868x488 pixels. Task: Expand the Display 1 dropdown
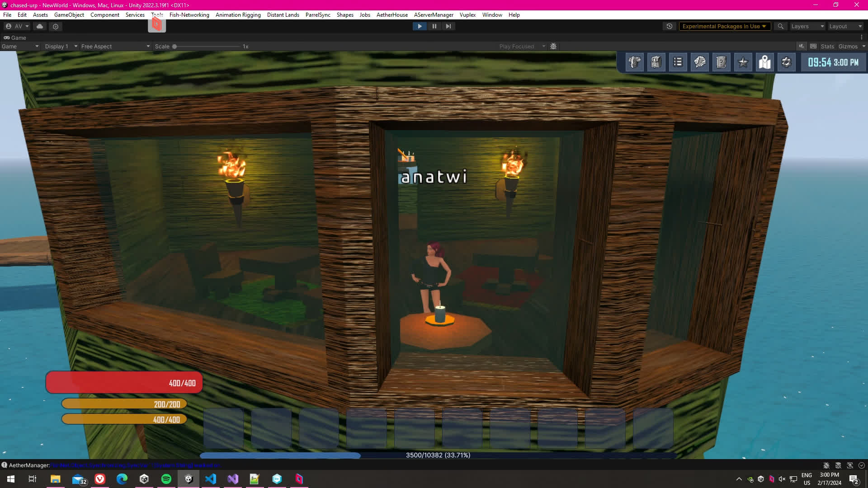coord(61,47)
